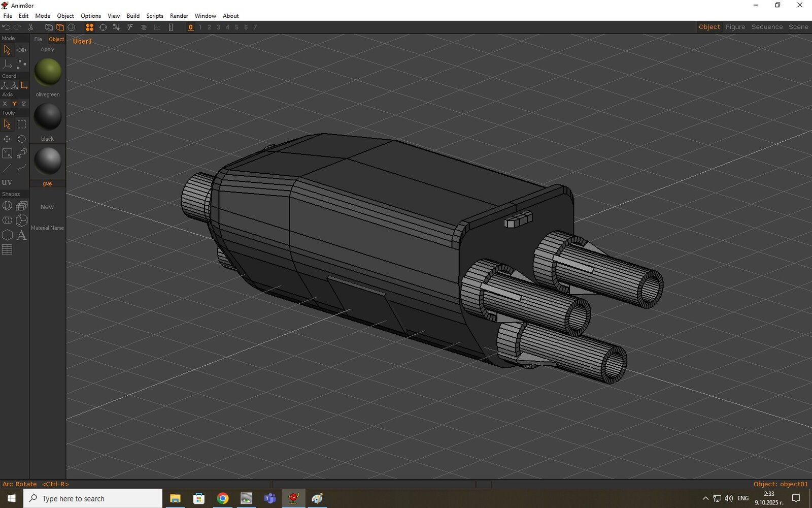Open the Build menu
The width and height of the screenshot is (812, 508).
pos(133,16)
